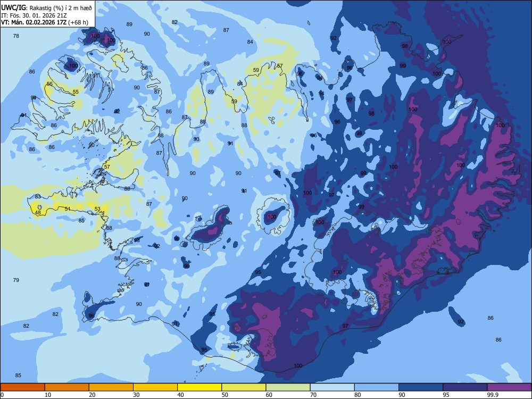Click the map value "79"
Screen dimensions: 532x399
pos(16,280)
